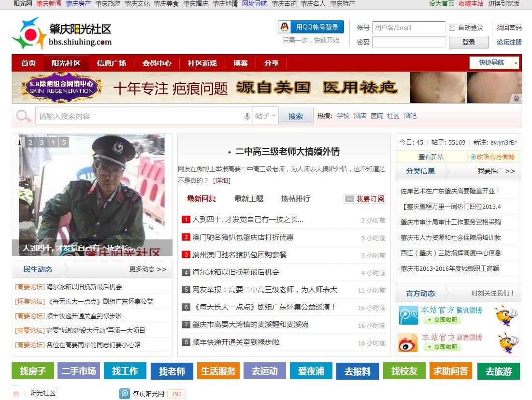Click 立即收听 under 新浪微博

click(x=442, y=347)
